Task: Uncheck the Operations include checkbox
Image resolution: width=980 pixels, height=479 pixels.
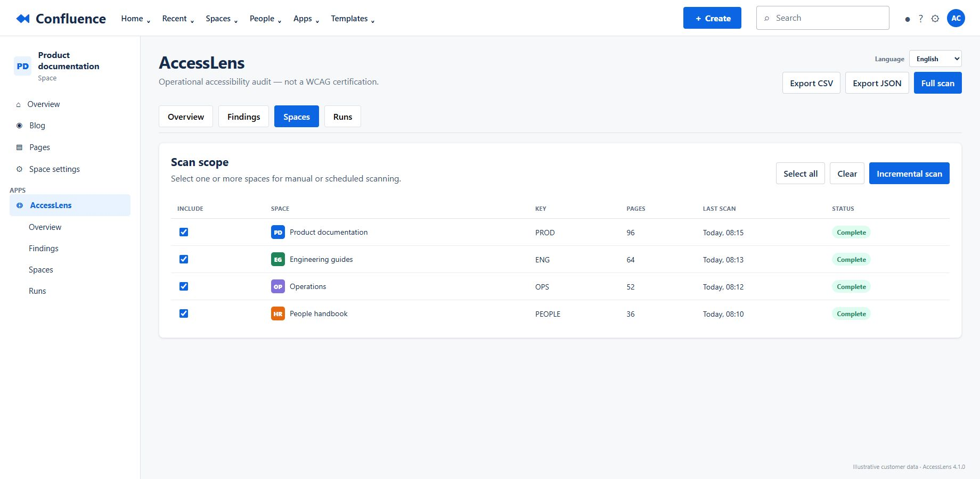Action: click(x=184, y=286)
